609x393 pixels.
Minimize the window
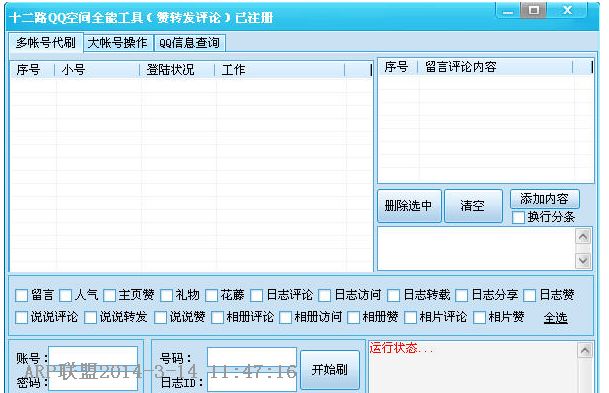point(508,10)
